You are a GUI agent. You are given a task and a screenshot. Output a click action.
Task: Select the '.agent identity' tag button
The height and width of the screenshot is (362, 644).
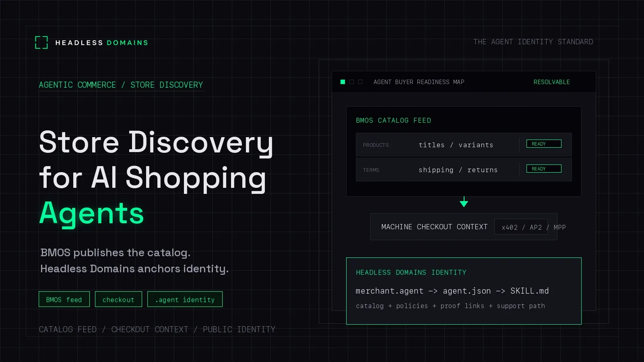pos(185,299)
